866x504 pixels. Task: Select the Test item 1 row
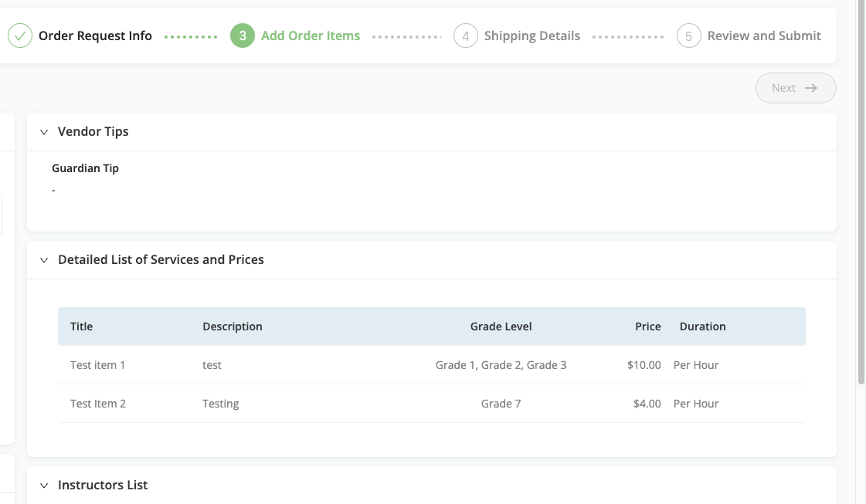[431, 365]
